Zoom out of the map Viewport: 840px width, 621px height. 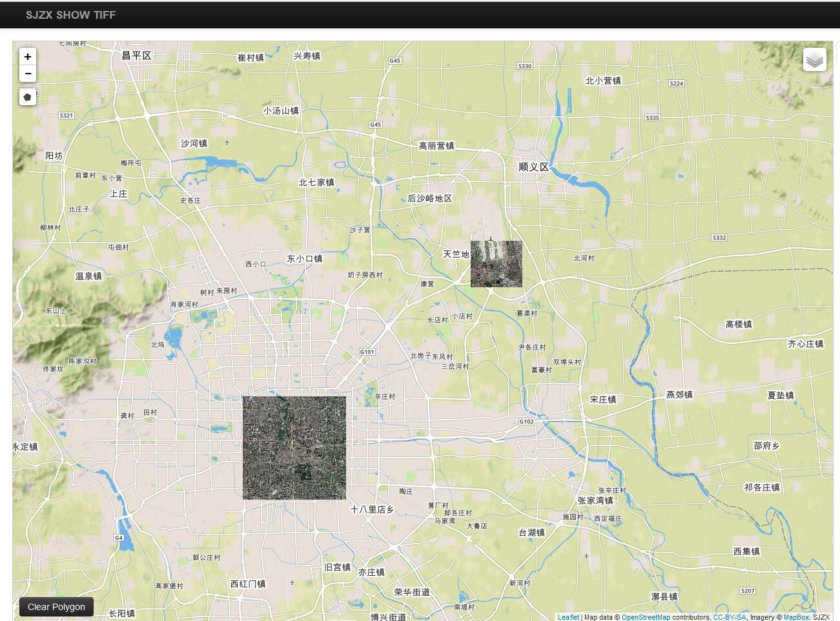28,74
